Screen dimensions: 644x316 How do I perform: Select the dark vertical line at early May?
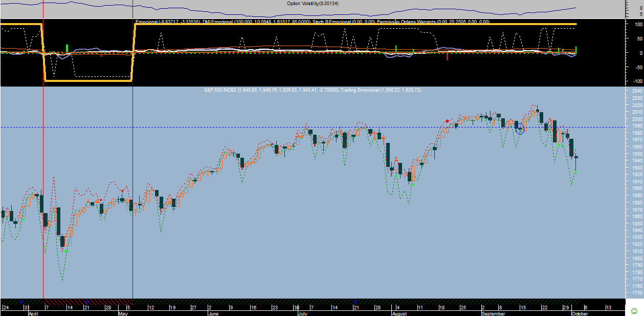132,192
